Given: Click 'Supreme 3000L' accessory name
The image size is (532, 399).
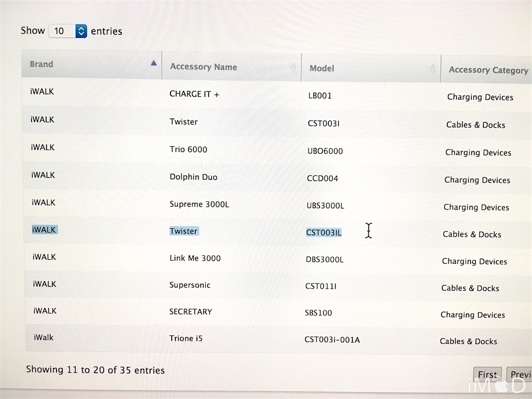Looking at the screenshot, I should (x=199, y=204).
